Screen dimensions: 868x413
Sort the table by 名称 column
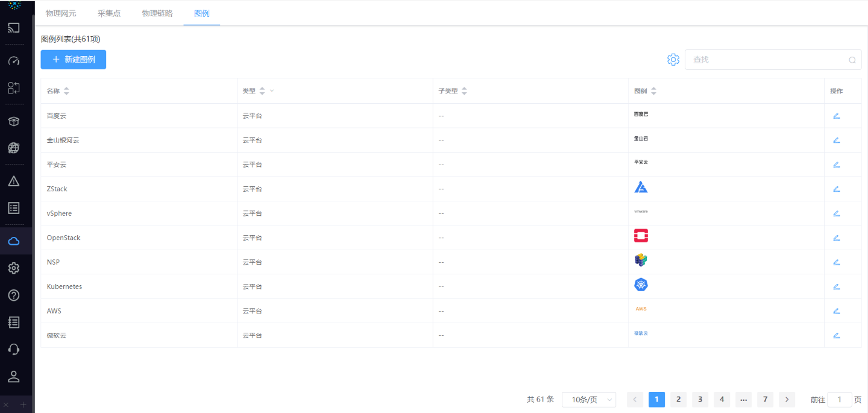click(x=66, y=91)
